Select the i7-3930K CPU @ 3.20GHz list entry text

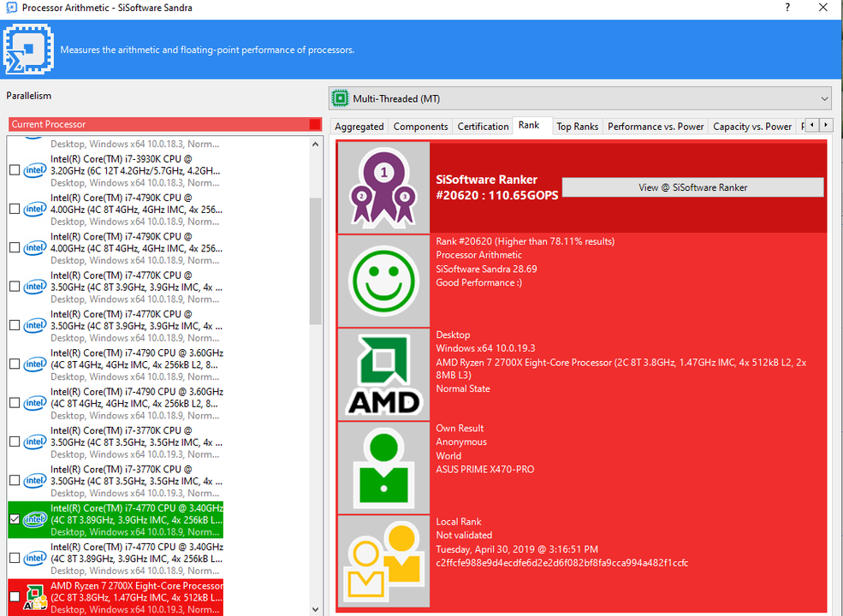click(135, 171)
